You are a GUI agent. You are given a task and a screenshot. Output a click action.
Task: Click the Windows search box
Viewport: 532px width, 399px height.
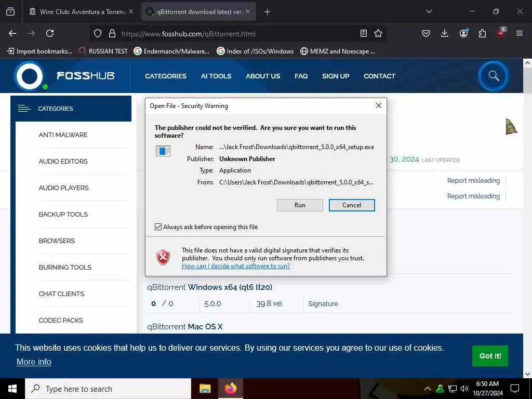click(x=108, y=389)
